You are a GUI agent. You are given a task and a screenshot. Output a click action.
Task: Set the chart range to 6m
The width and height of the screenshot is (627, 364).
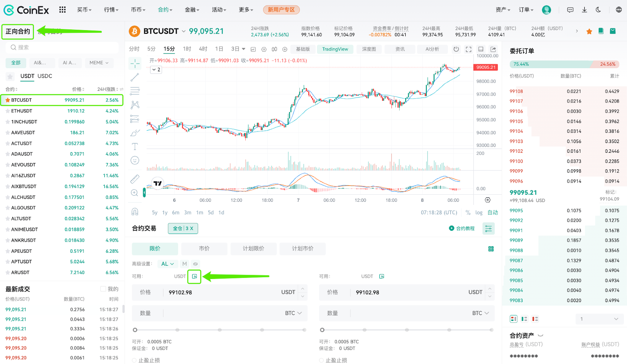coord(176,213)
